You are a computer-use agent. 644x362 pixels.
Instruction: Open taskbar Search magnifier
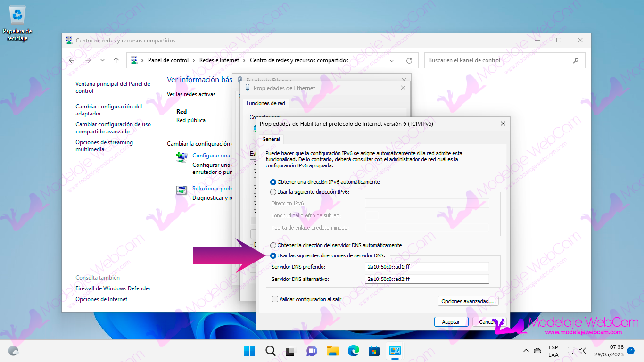(x=270, y=351)
